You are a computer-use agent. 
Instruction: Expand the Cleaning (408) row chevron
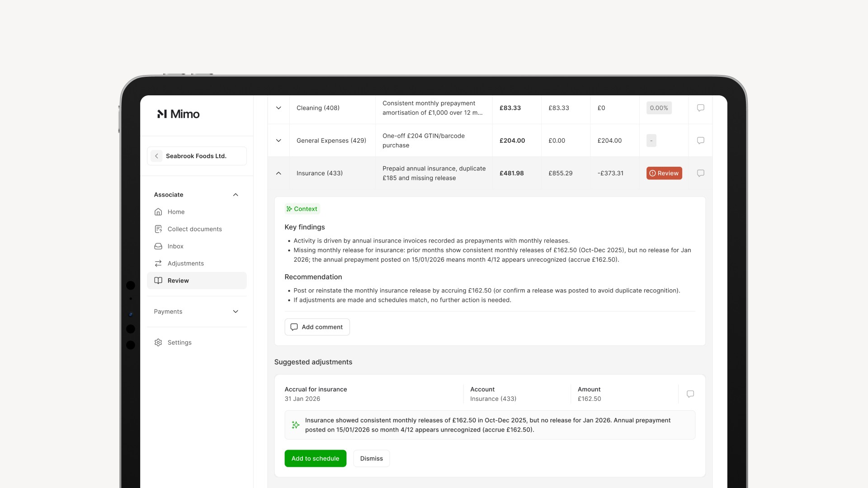click(x=278, y=108)
